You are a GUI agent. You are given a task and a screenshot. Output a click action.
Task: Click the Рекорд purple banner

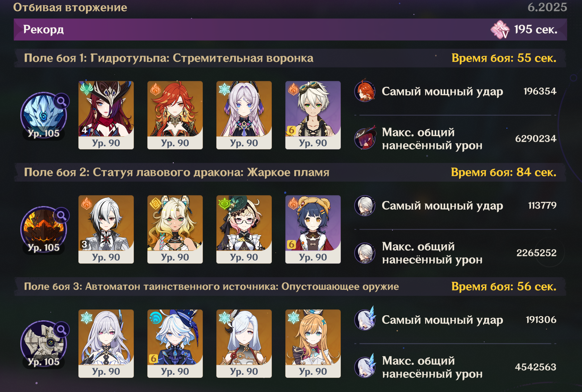pyautogui.click(x=290, y=29)
